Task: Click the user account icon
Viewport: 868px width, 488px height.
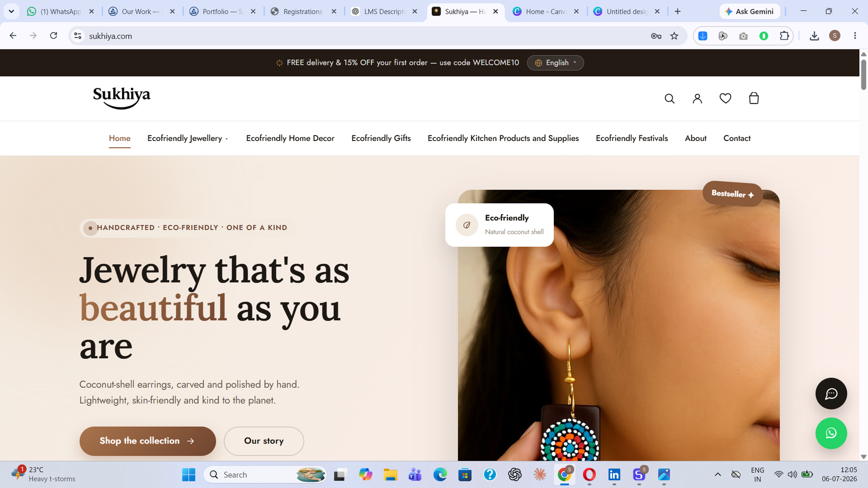Action: (698, 99)
